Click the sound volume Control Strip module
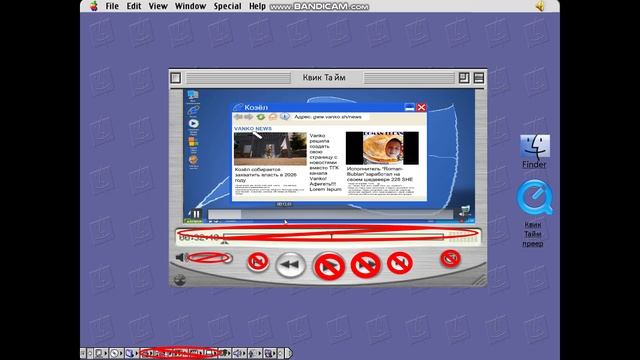This screenshot has width=640, height=360. pos(237,353)
